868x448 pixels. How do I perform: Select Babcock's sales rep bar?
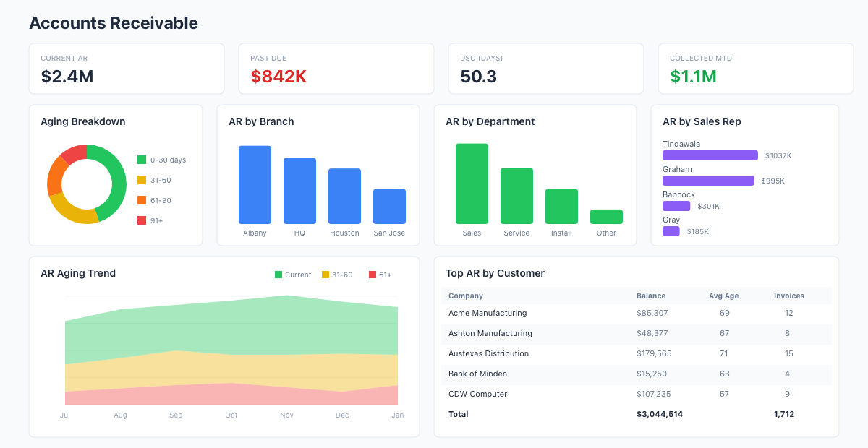coord(676,206)
